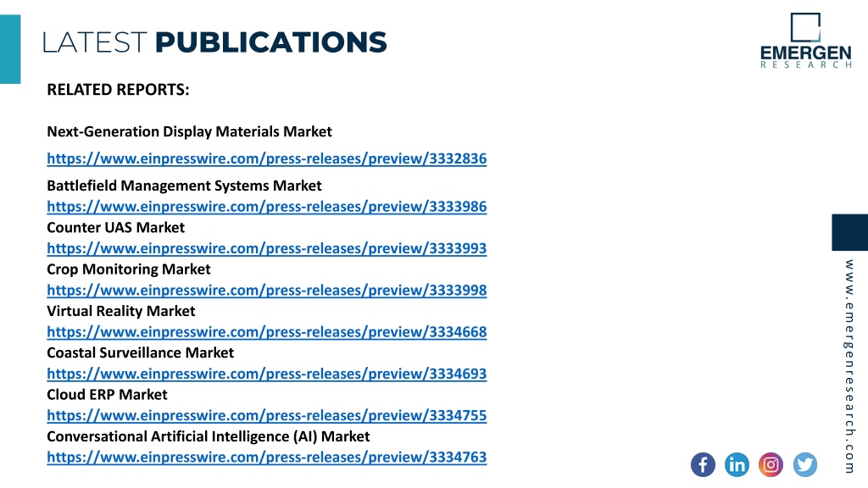Screen dimensions: 868x488
Task: Open the Instagram social icon
Action: coord(771,465)
